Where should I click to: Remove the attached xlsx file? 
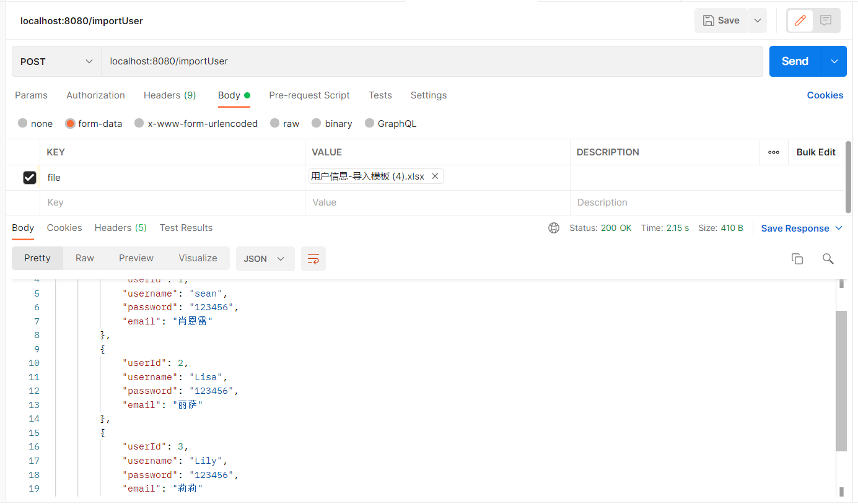pos(435,176)
